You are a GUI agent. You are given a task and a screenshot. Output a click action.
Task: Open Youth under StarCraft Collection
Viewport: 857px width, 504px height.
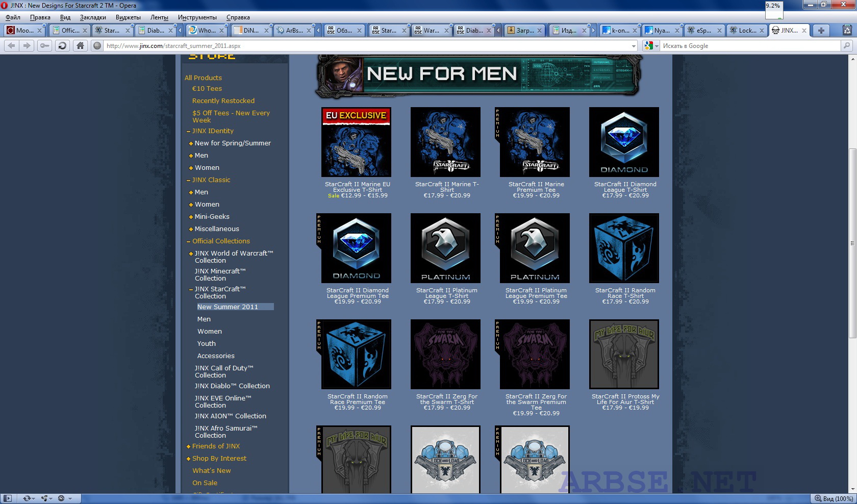click(x=207, y=343)
